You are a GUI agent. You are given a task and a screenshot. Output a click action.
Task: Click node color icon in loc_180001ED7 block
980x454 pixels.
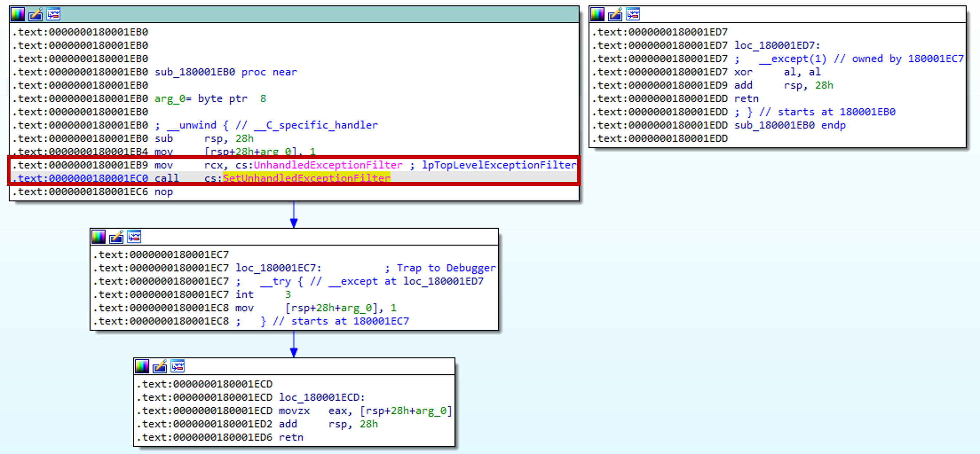[x=597, y=15]
